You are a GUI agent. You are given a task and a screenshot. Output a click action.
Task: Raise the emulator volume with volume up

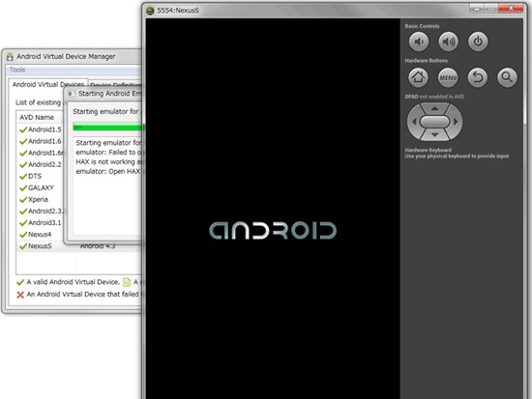pyautogui.click(x=448, y=42)
